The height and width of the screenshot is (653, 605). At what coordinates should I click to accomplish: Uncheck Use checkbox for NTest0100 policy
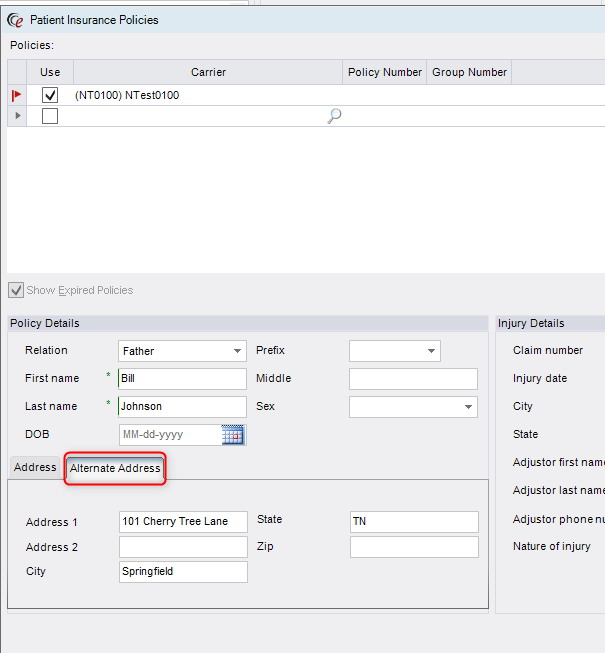pos(50,95)
